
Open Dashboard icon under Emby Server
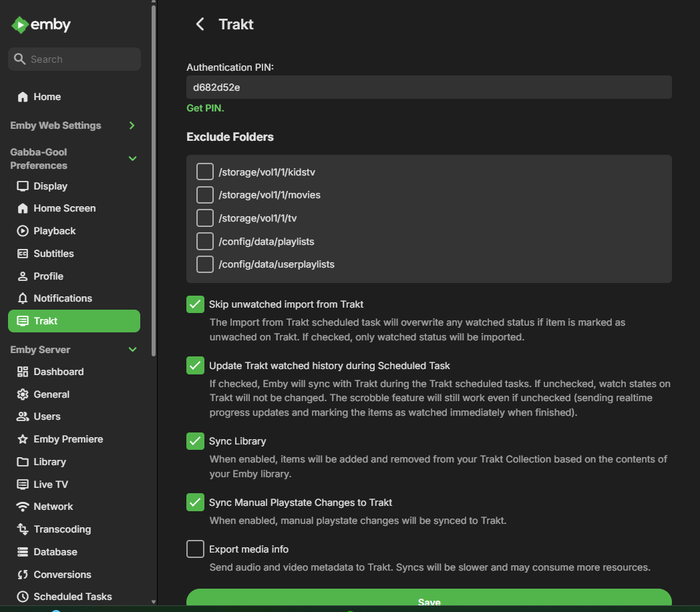tap(23, 372)
